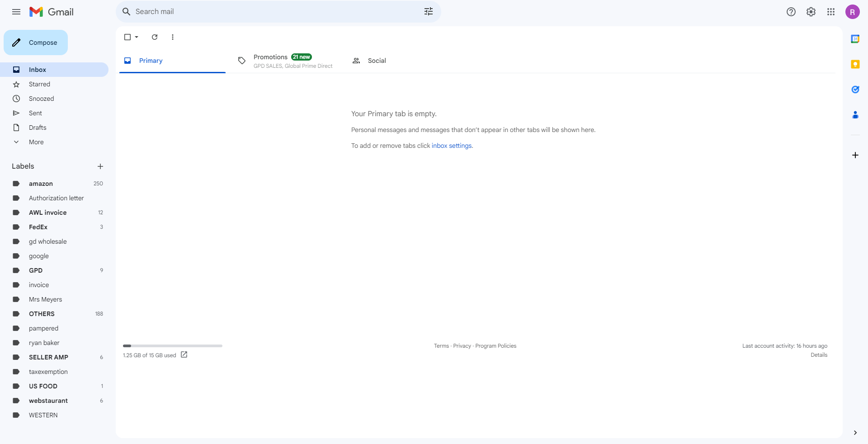Screen dimensions: 868x444
Task: Open the Starred folder
Action: pos(54,84)
